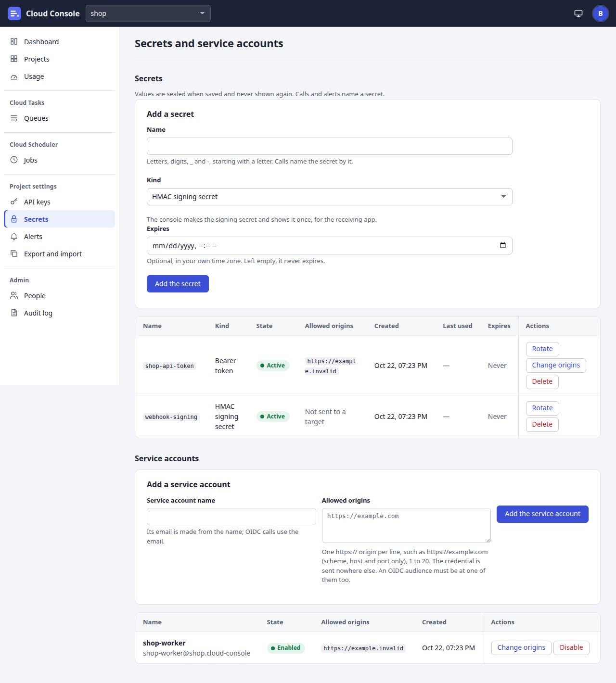This screenshot has height=683, width=616.
Task: Delete the shop-api-token secret
Action: point(542,381)
